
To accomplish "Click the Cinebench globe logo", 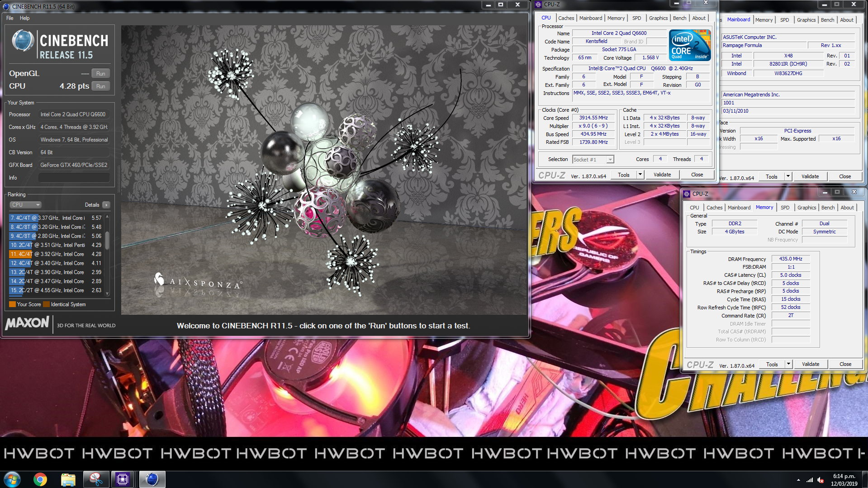I will point(23,41).
